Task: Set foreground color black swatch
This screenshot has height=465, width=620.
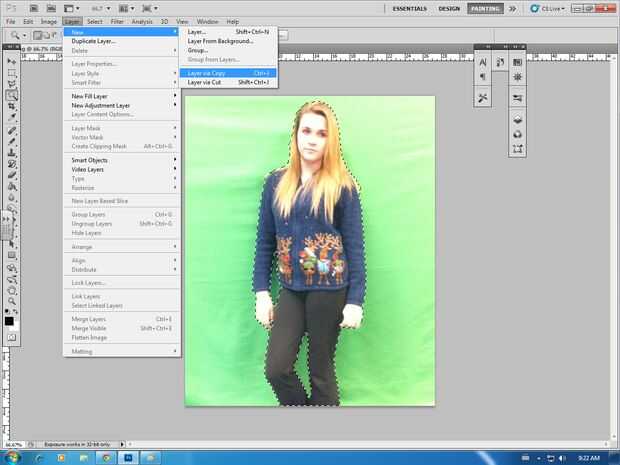Action: (9, 321)
